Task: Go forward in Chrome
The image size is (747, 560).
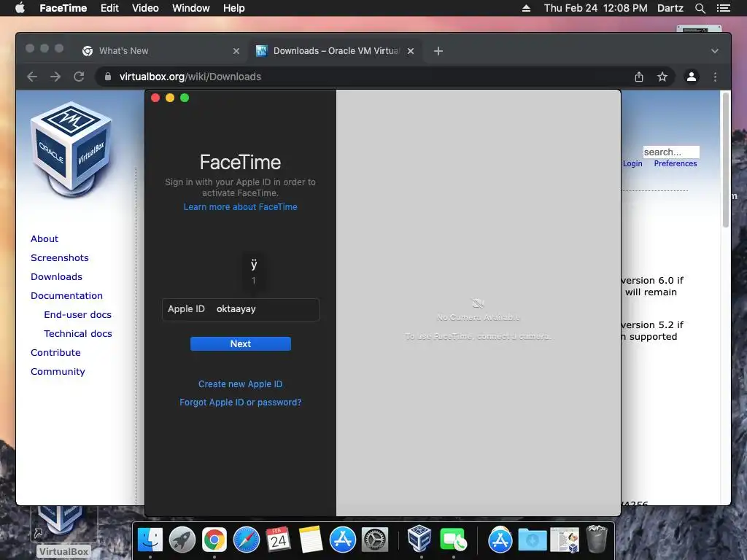Action: [55, 77]
